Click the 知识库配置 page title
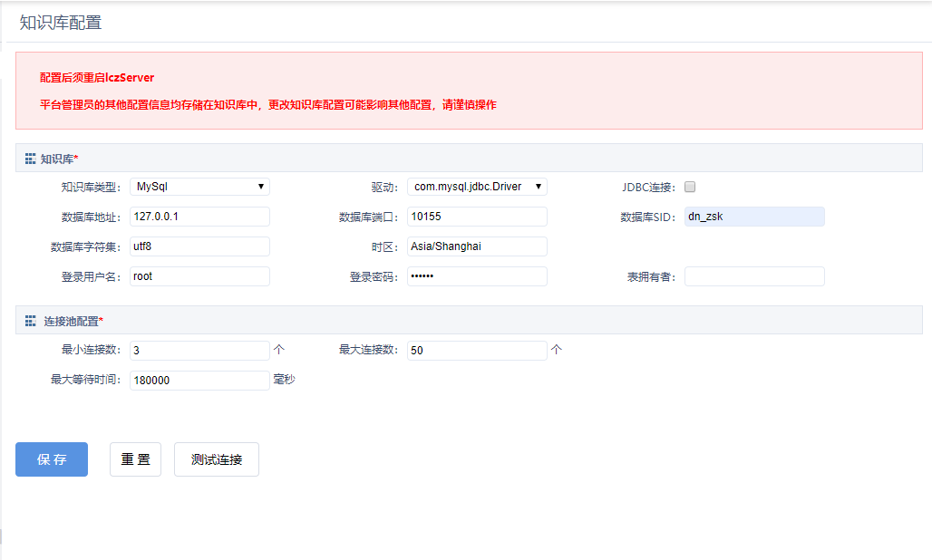 (x=61, y=23)
